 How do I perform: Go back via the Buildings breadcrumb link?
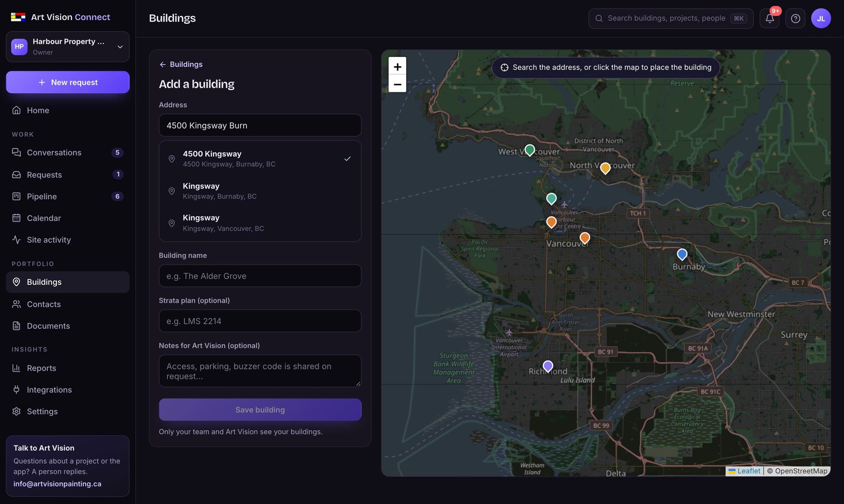(x=181, y=64)
